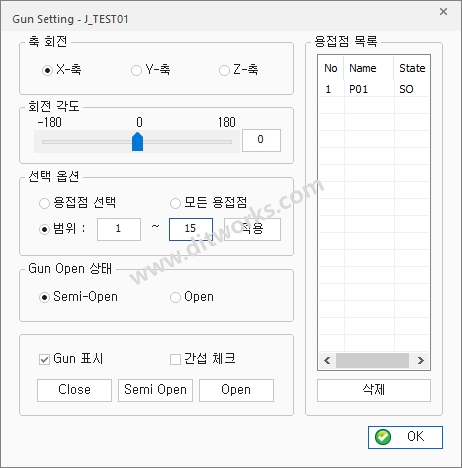462x468 pixels.
Task: Click the rotation angle slider thumb
Action: (x=137, y=142)
